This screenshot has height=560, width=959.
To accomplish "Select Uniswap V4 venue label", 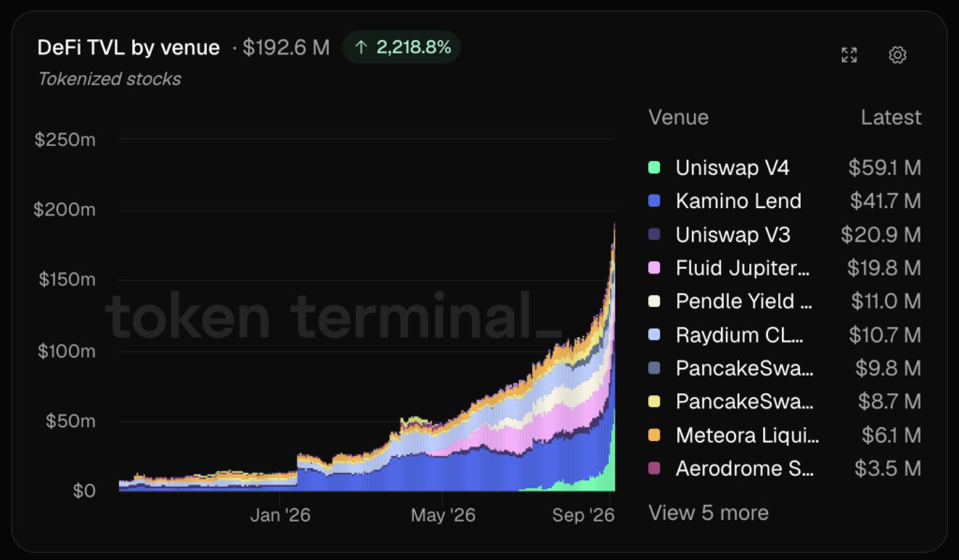I will click(732, 168).
